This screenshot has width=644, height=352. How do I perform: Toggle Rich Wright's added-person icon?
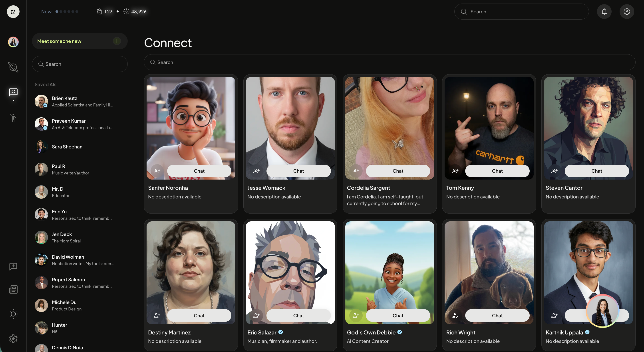[x=455, y=316]
